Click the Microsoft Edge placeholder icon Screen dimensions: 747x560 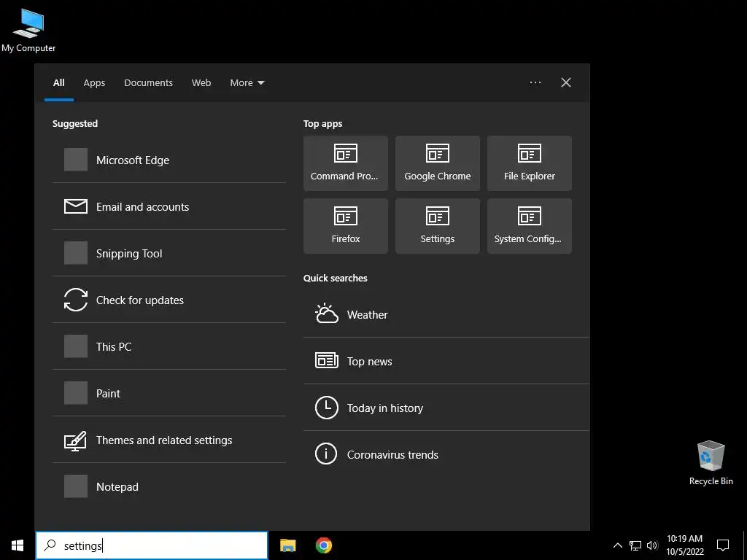pos(76,160)
